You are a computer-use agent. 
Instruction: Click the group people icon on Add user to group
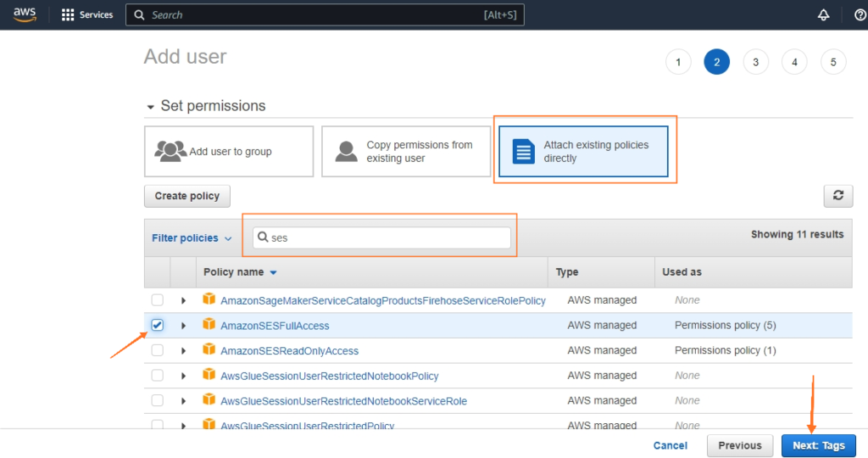pyautogui.click(x=170, y=151)
